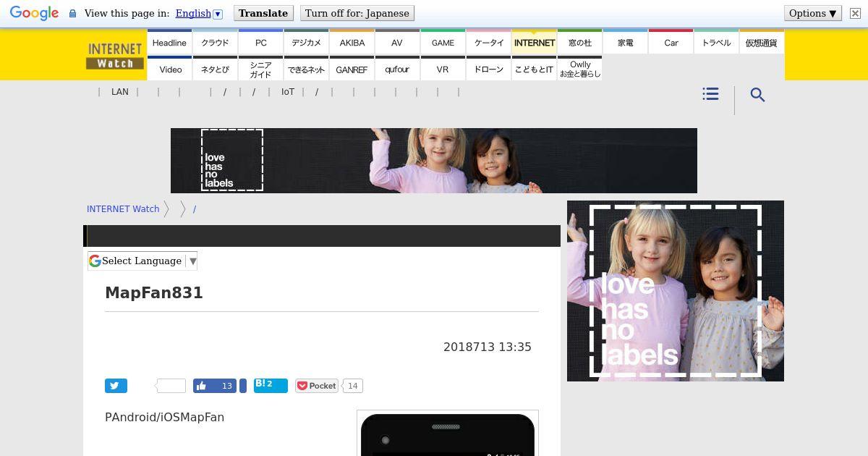Open the ドローン tab
The image size is (868, 456).
(488, 69)
